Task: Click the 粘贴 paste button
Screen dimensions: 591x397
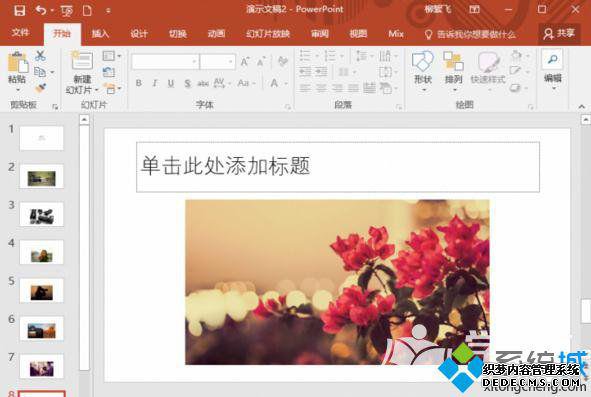Action: 17,72
